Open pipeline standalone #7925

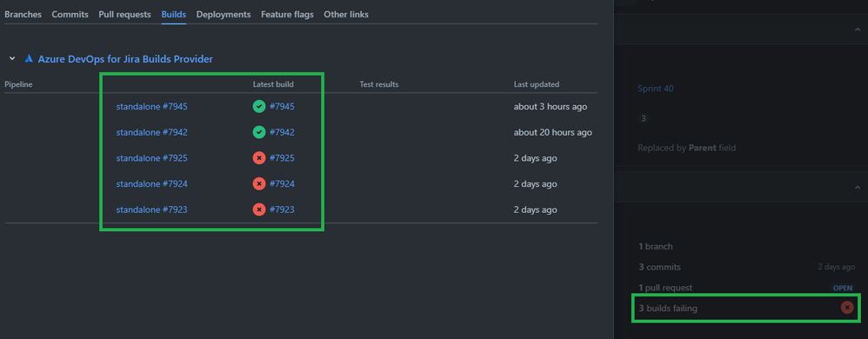point(151,158)
